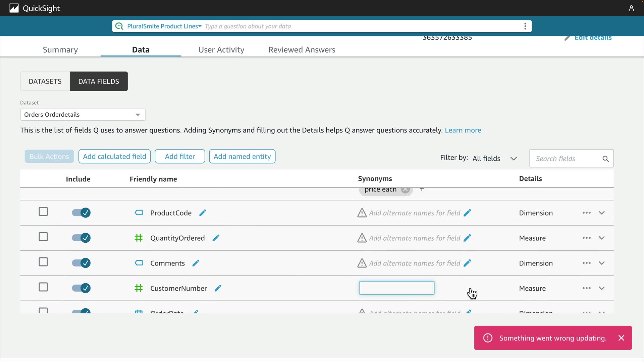Click pencil to edit Comments synonyms
This screenshot has height=362, width=644.
(x=467, y=263)
